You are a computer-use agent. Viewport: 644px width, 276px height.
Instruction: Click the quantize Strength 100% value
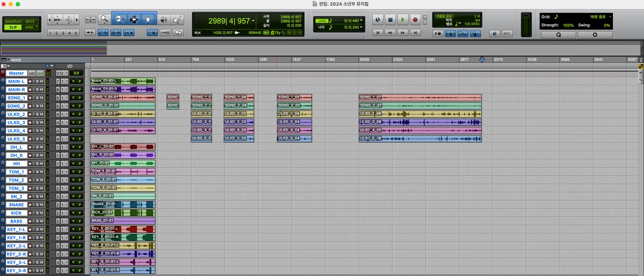click(568, 25)
